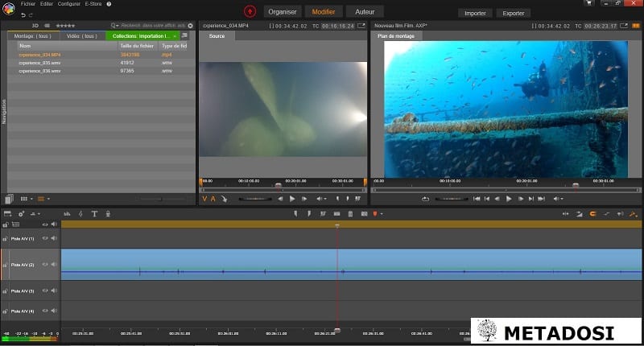Lock the Piste A/V (3) track

point(6,291)
